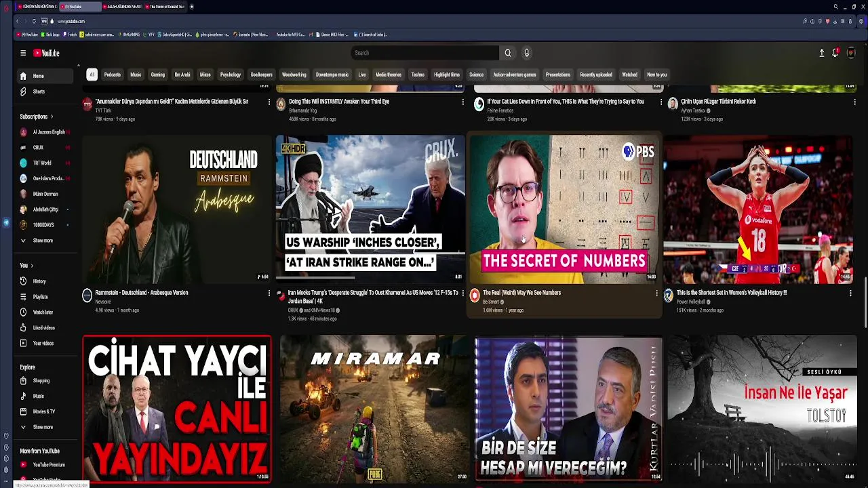Open Movies & TV under Explore
Screen dimensions: 868x488
[x=45, y=412]
